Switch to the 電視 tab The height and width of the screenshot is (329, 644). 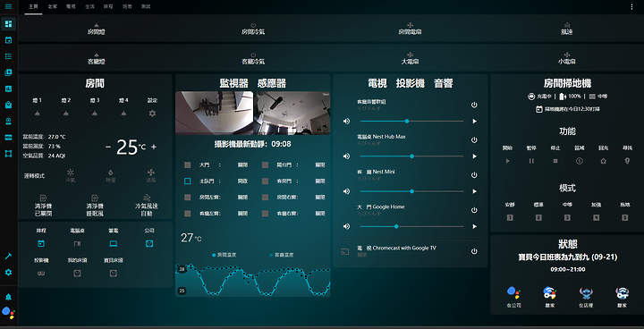pos(71,6)
